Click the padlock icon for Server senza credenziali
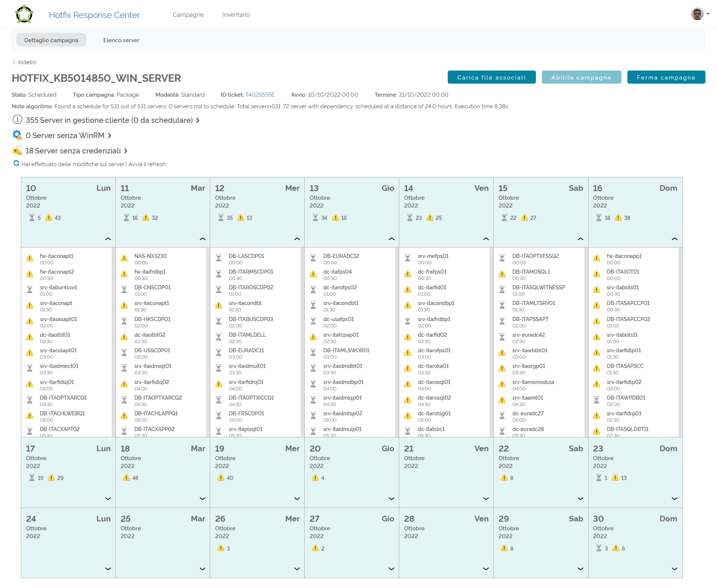 coord(17,150)
